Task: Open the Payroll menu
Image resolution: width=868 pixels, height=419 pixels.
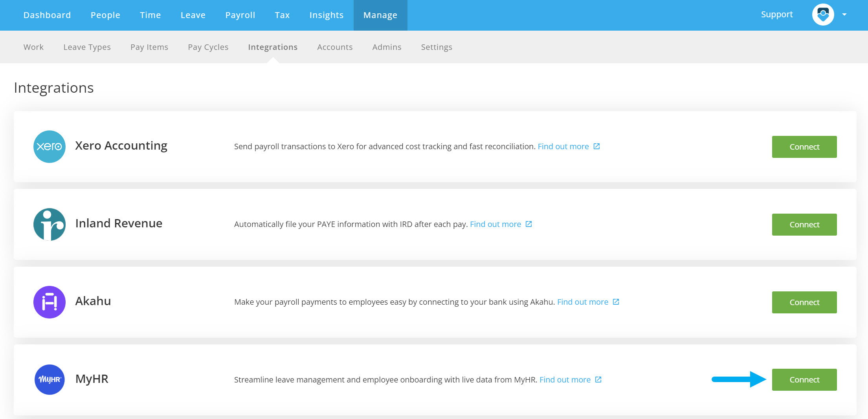Action: pos(240,15)
